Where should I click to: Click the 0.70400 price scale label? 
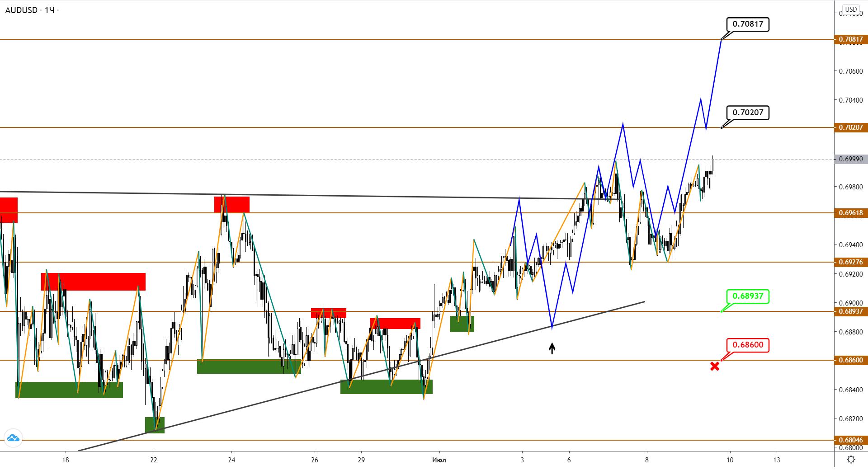(x=851, y=100)
